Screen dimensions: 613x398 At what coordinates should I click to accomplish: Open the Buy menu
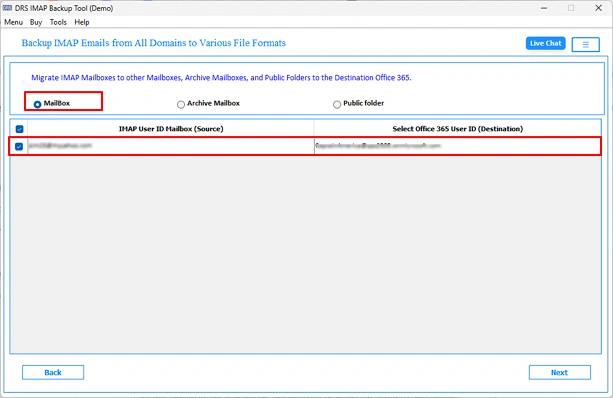pos(36,22)
